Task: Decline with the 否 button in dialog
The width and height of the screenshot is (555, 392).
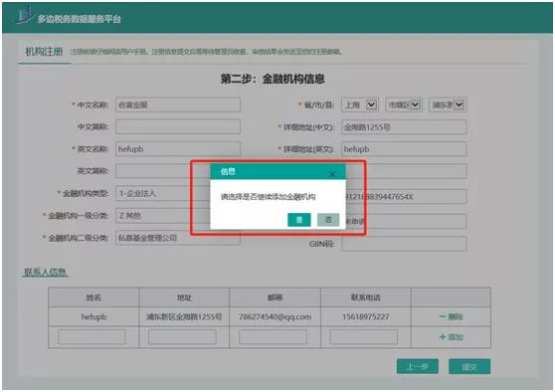Action: pos(328,220)
